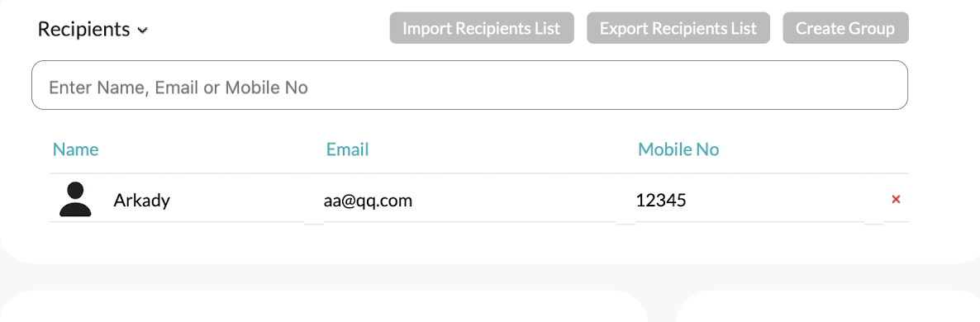Click the email aa@qq.com

click(x=369, y=201)
